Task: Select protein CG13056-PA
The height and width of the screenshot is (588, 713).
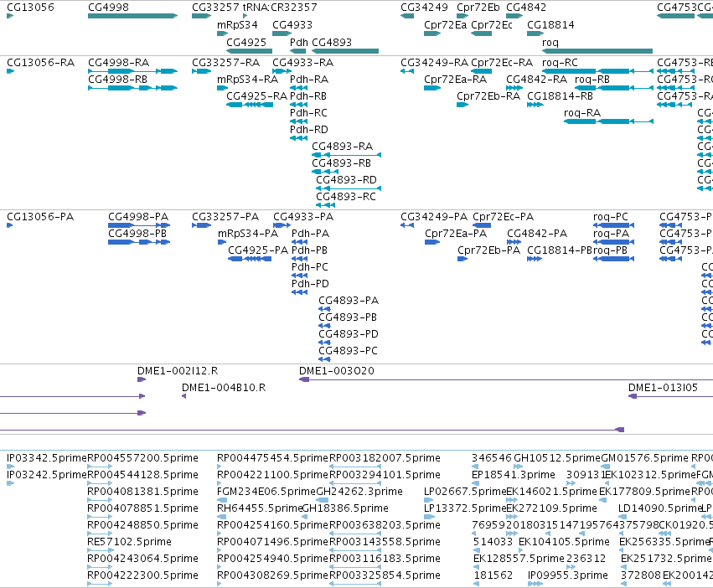Action: (x=40, y=216)
